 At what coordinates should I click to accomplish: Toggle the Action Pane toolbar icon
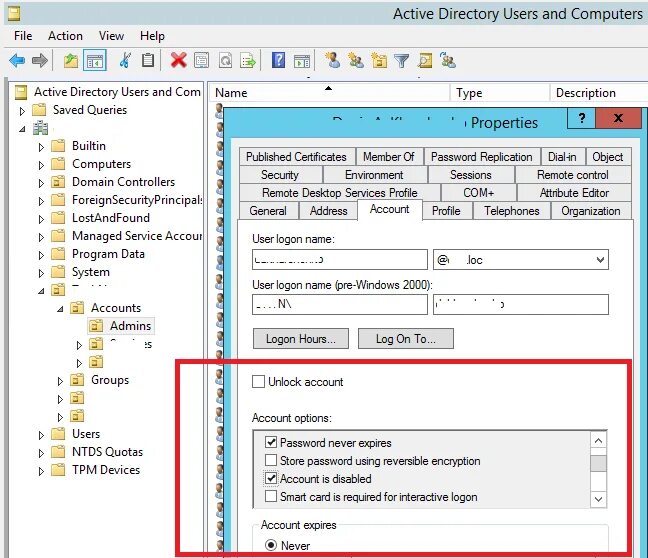click(302, 61)
